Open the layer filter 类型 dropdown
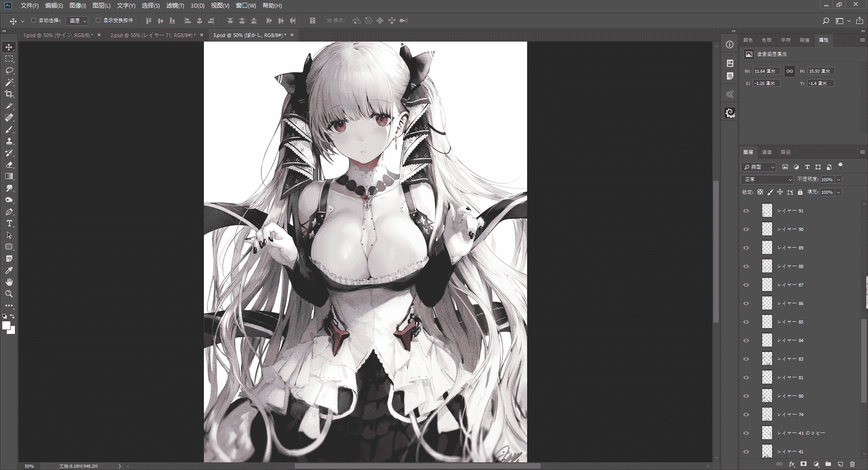 pyautogui.click(x=759, y=167)
